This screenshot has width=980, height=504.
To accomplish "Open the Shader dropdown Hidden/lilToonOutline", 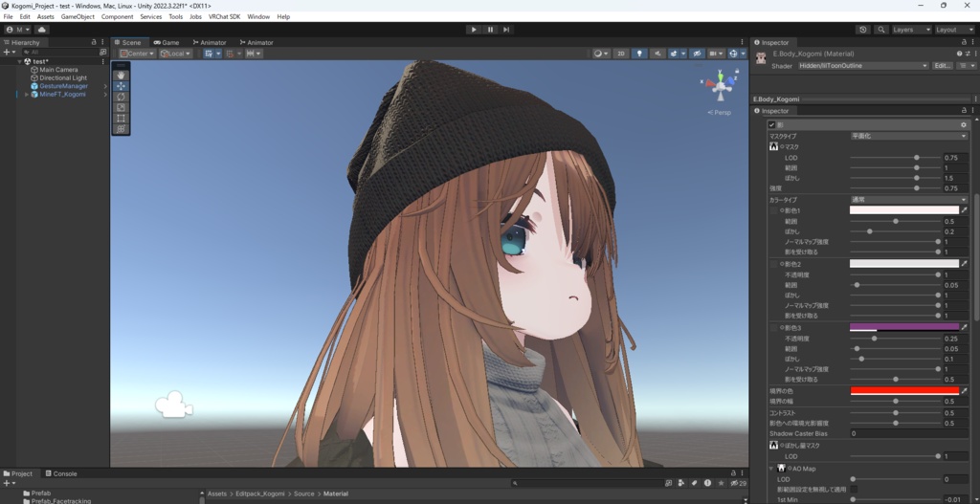I will tap(863, 66).
